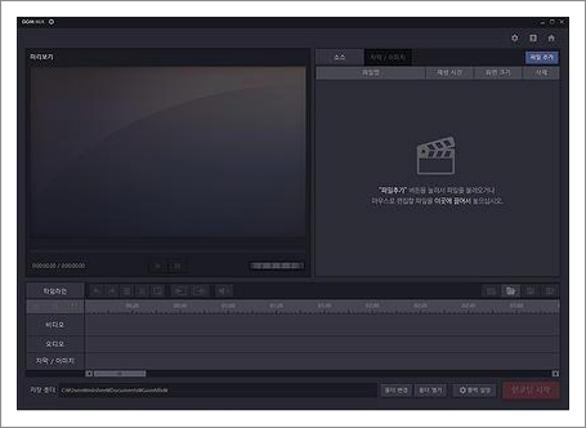Click the timeline horizontal scrollbar thumb
The image size is (586, 428).
coord(120,373)
